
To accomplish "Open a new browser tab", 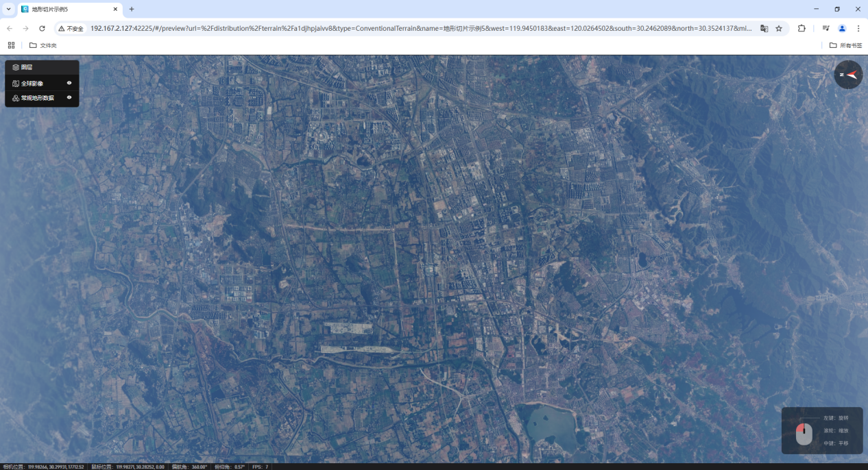I will pos(132,9).
